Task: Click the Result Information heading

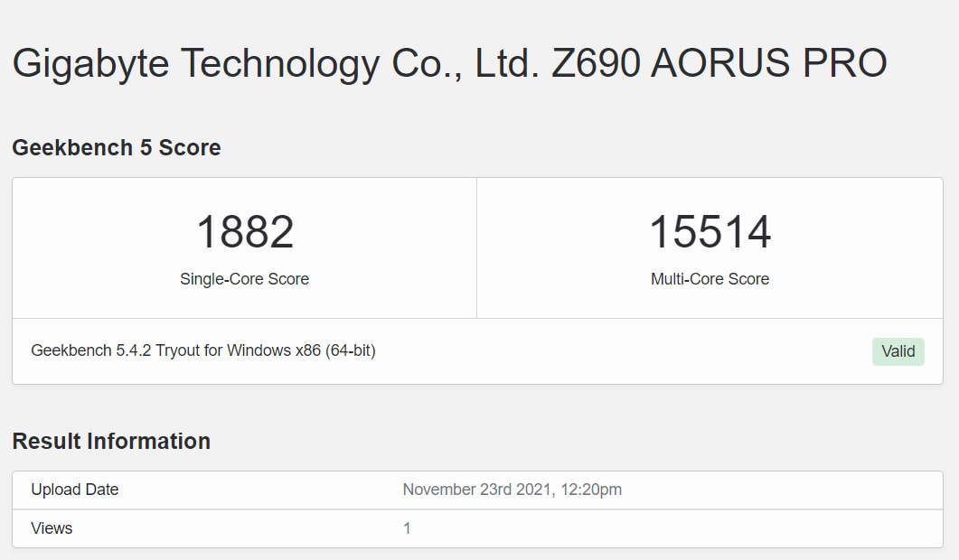Action: pyautogui.click(x=111, y=441)
